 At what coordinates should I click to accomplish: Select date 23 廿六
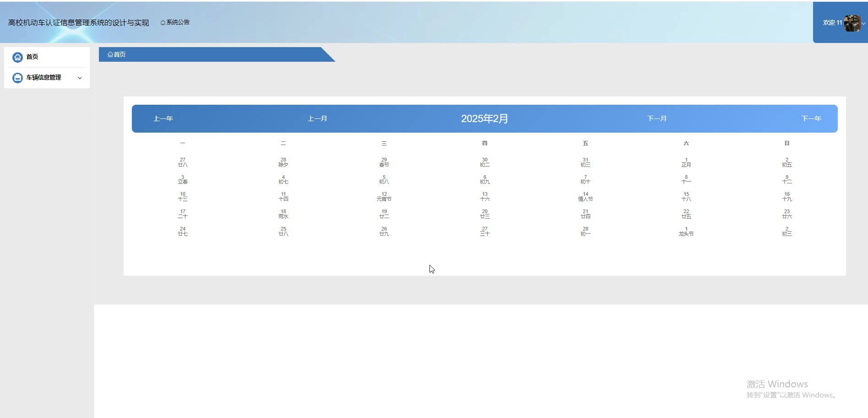[787, 214]
